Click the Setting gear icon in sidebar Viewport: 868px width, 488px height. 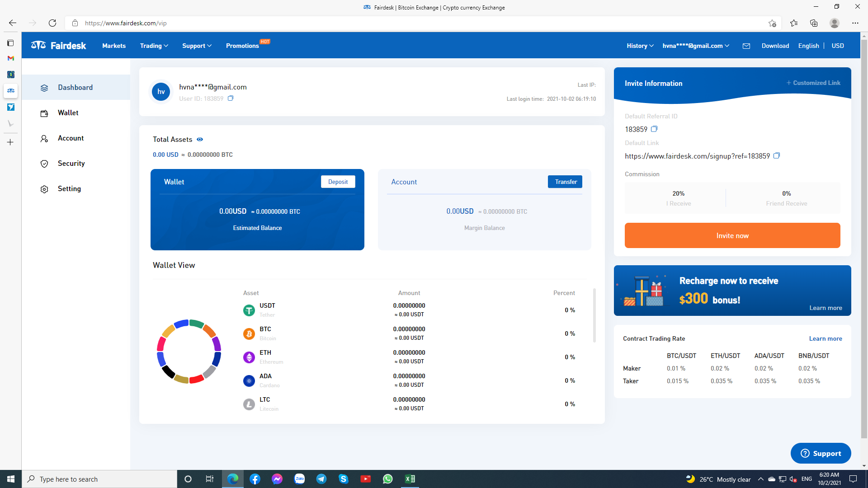(x=44, y=189)
